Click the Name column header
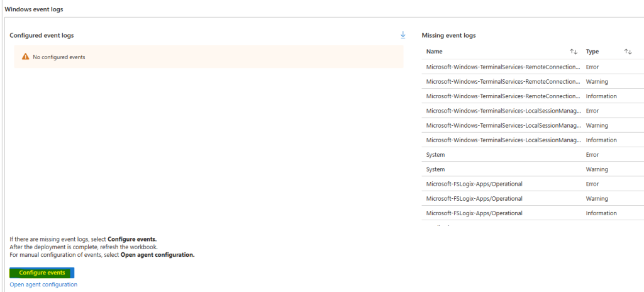The image size is (644, 292). click(x=435, y=52)
